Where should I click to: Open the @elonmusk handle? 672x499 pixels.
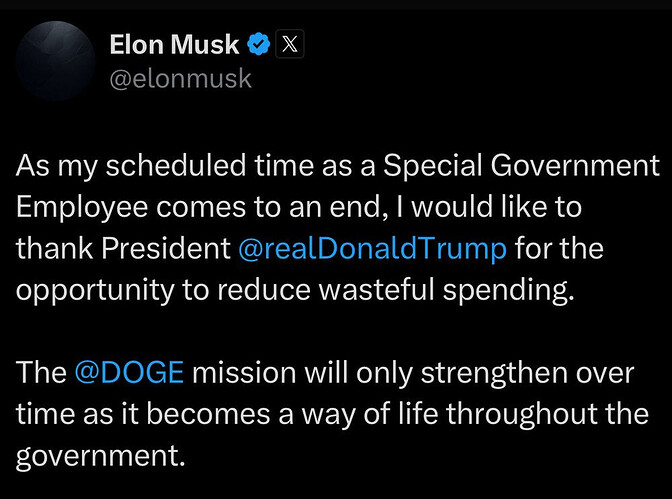tap(180, 79)
